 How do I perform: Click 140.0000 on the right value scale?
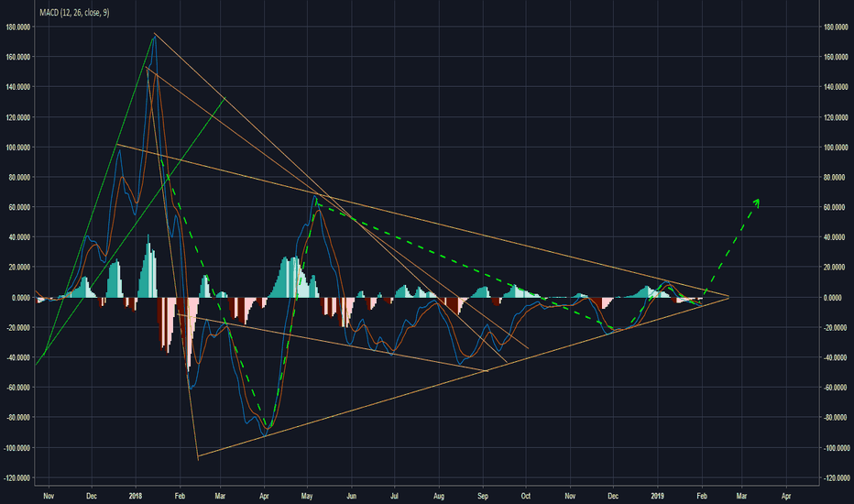[x=836, y=87]
